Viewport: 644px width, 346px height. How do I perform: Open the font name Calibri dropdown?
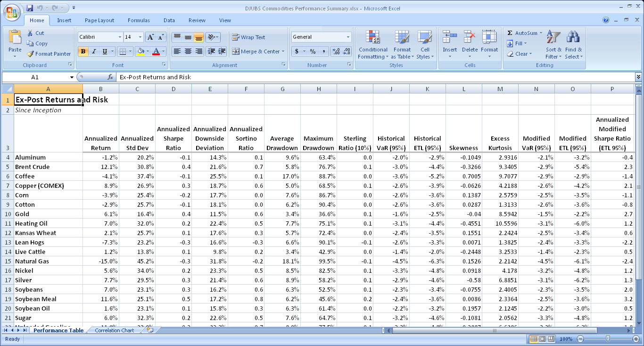119,37
